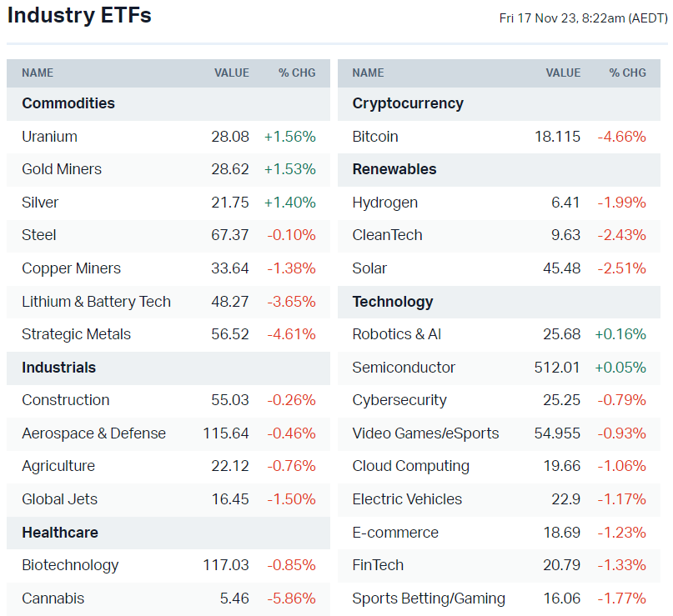The width and height of the screenshot is (673, 616).
Task: Click the Solar ETF value 45.48
Action: (563, 268)
